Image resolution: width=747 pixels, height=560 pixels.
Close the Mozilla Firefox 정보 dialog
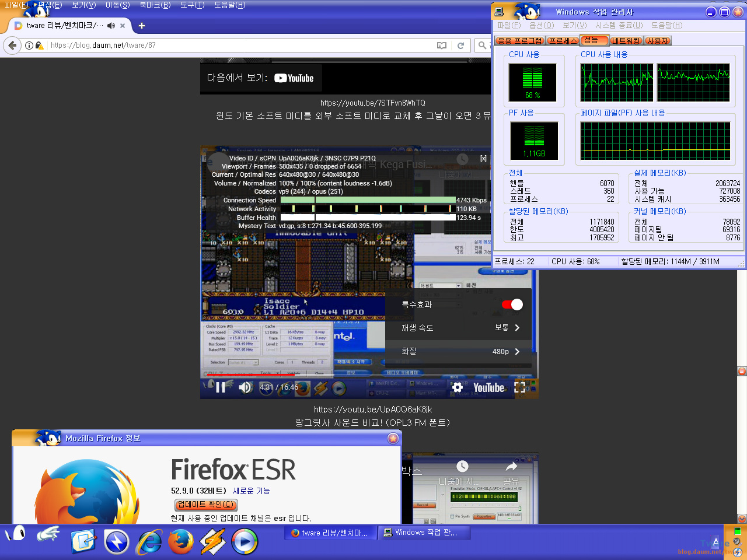pyautogui.click(x=393, y=438)
